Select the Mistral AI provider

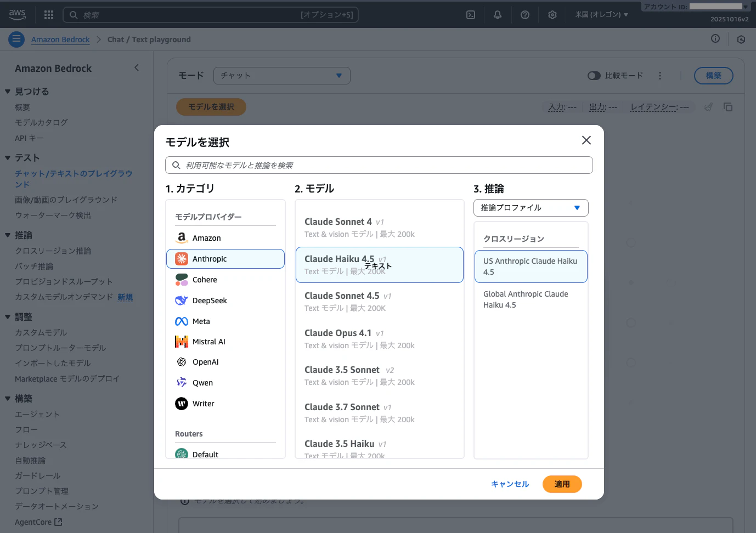(x=225, y=342)
